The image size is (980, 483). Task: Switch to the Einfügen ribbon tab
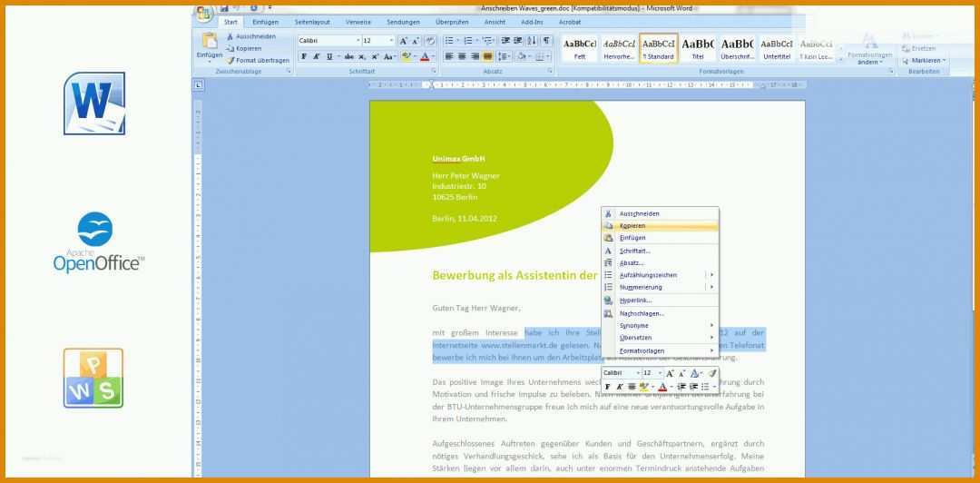[x=266, y=22]
